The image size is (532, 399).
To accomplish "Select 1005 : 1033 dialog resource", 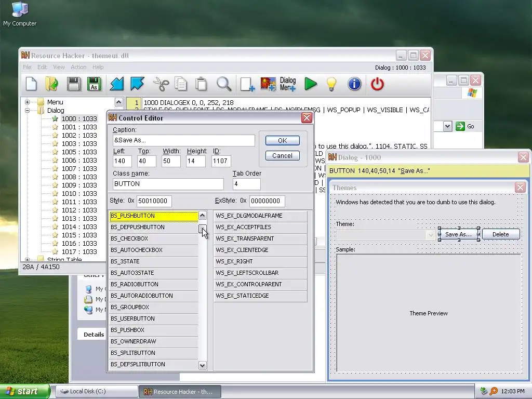I will click(79, 152).
